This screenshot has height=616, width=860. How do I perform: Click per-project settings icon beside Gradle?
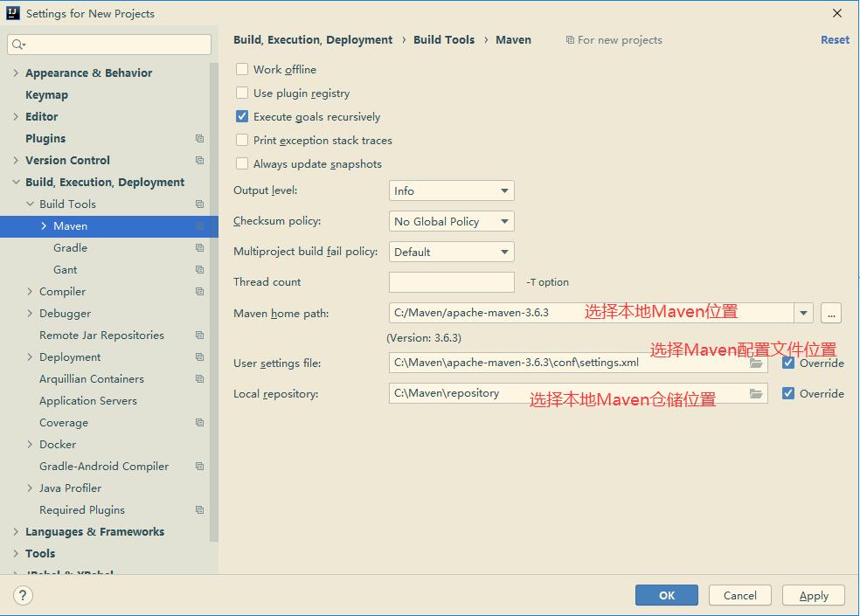point(199,247)
